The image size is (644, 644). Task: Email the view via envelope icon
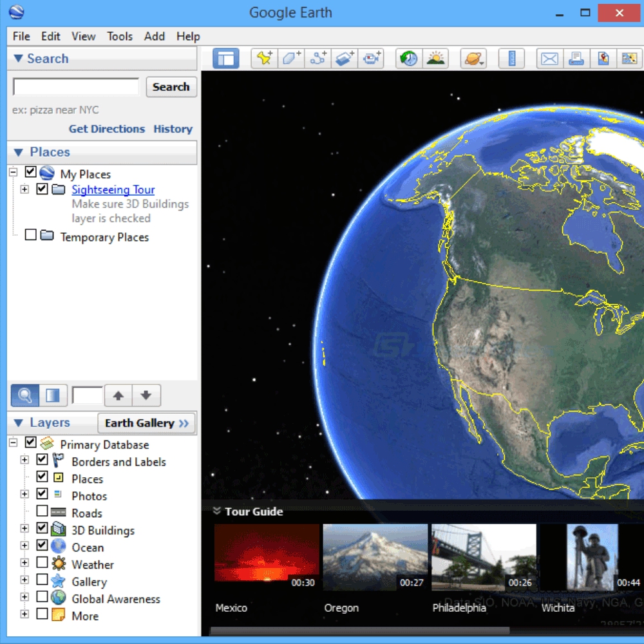point(549,59)
